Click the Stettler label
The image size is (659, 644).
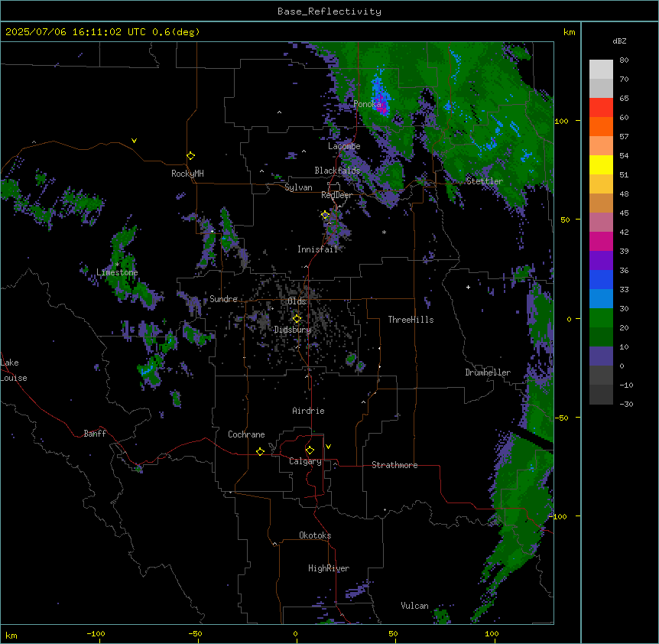point(485,181)
